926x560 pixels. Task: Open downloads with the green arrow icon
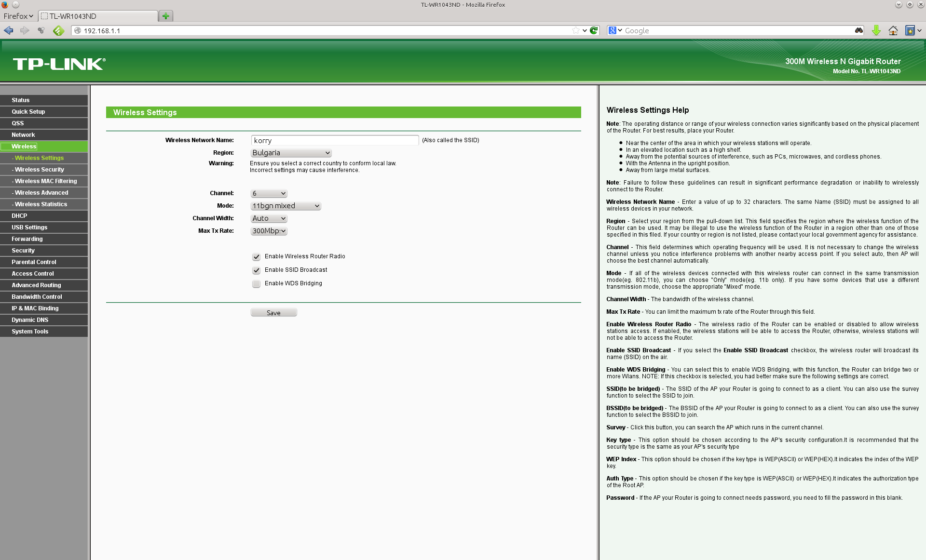click(x=876, y=30)
